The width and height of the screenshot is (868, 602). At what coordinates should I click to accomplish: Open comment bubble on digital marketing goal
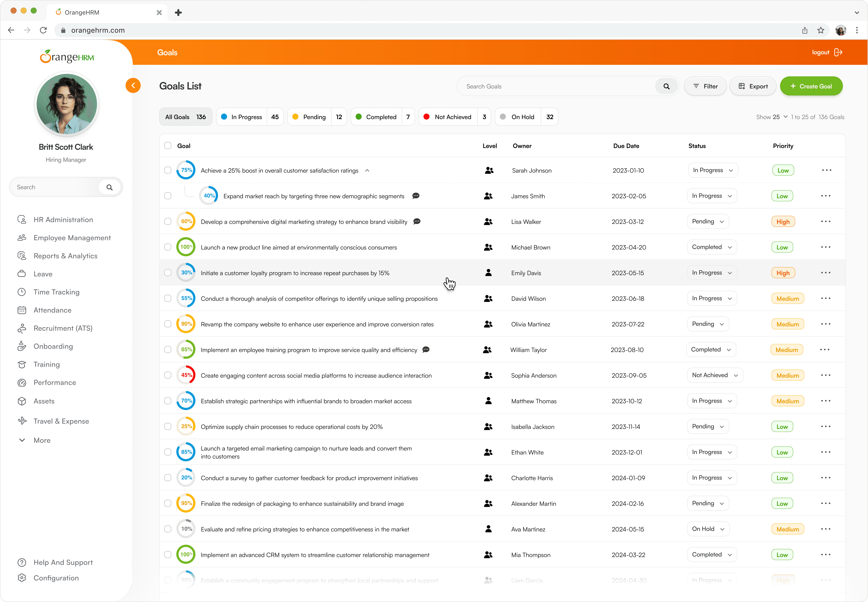417,221
